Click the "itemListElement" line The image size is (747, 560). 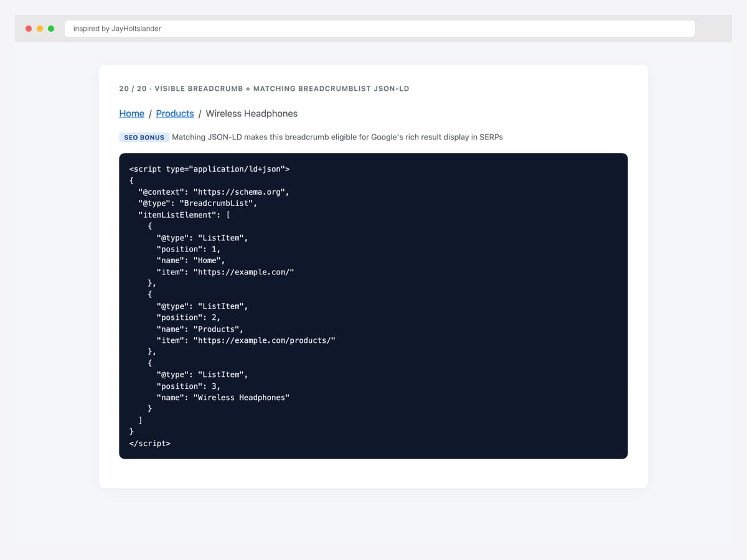[184, 215]
